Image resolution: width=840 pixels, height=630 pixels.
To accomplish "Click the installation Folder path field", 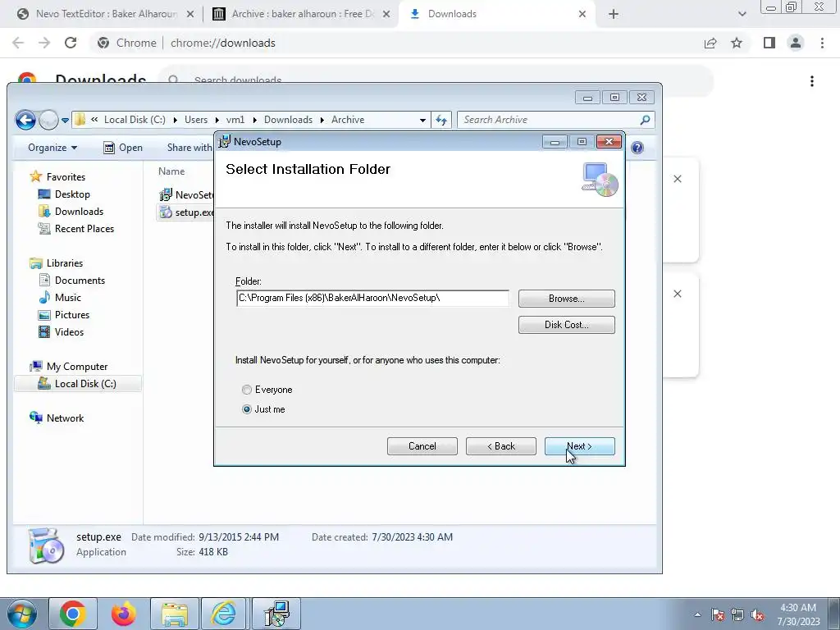I will point(372,299).
